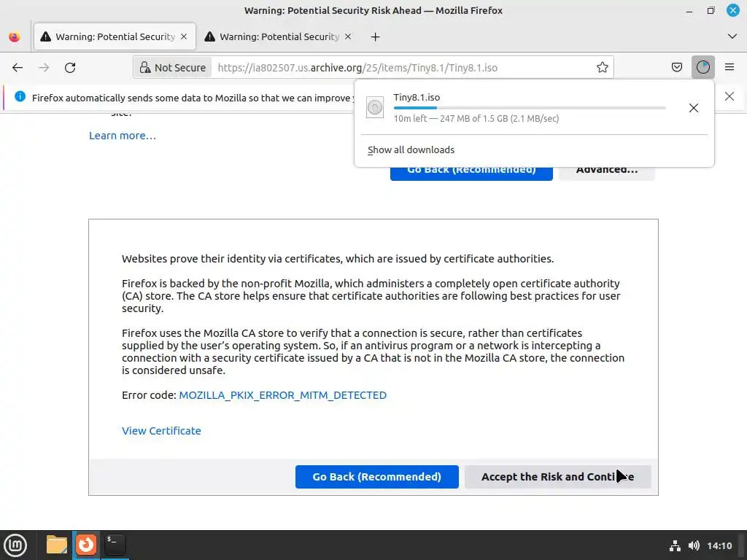Close the second Warning tab
Viewport: 747px width, 560px height.
(x=348, y=36)
